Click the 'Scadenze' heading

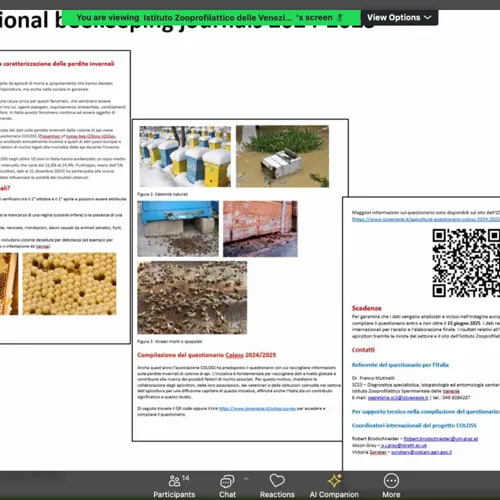click(x=367, y=308)
